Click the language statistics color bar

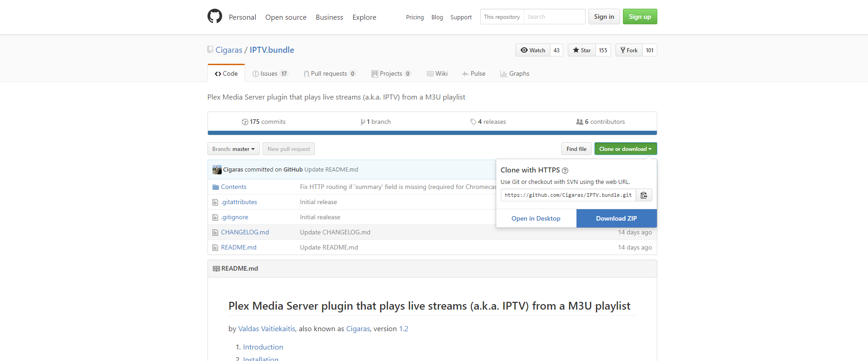[x=432, y=133]
